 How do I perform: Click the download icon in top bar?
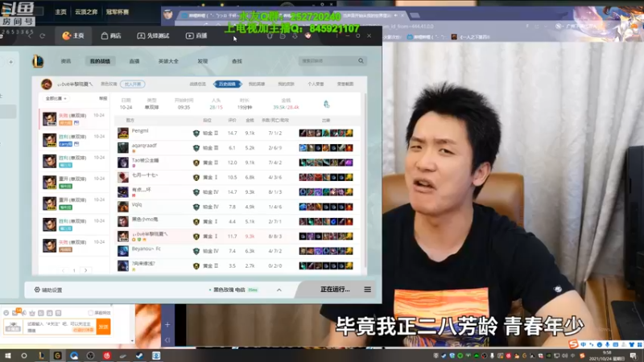pyautogui.click(x=295, y=36)
